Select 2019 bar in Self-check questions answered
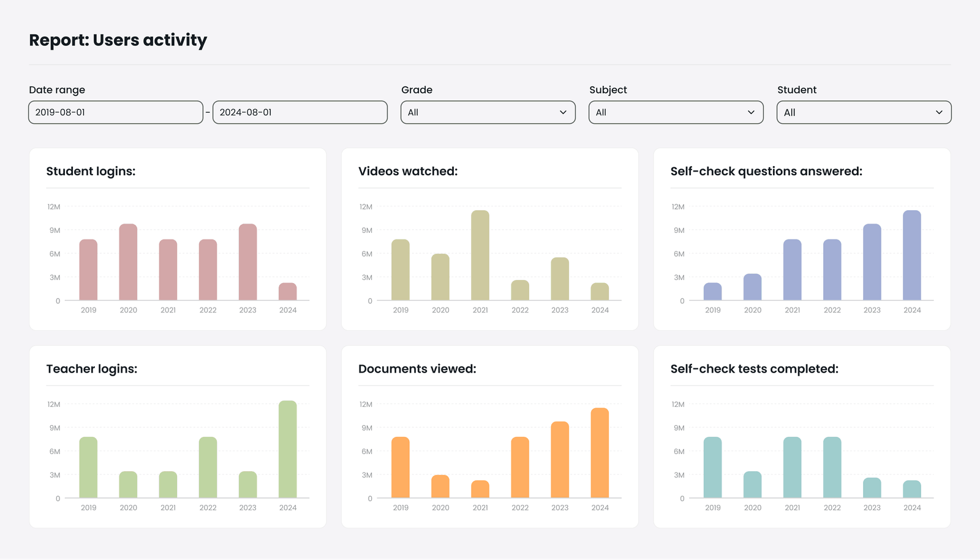The height and width of the screenshot is (560, 980). pos(712,292)
